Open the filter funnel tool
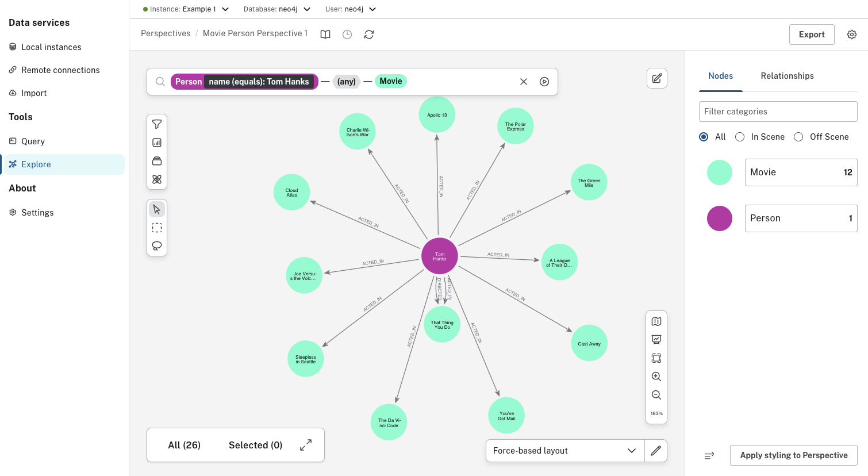Image resolution: width=868 pixels, height=476 pixels. coord(157,124)
